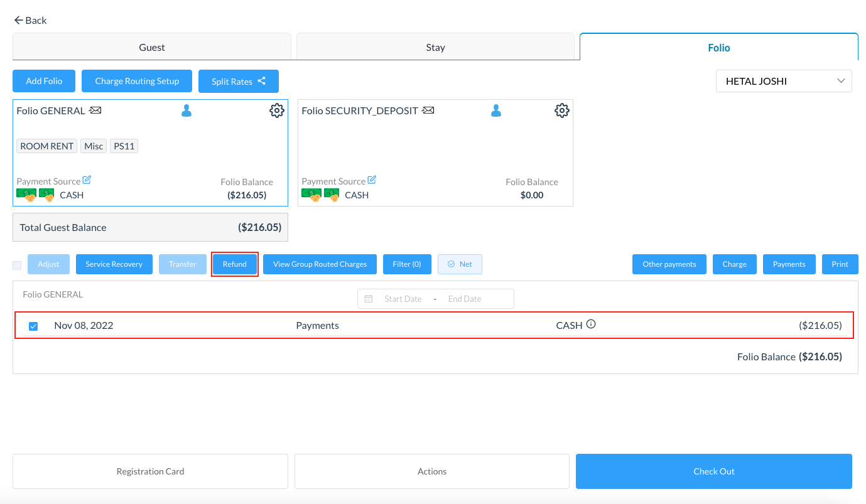
Task: Open the Filter (0) options
Action: click(406, 264)
